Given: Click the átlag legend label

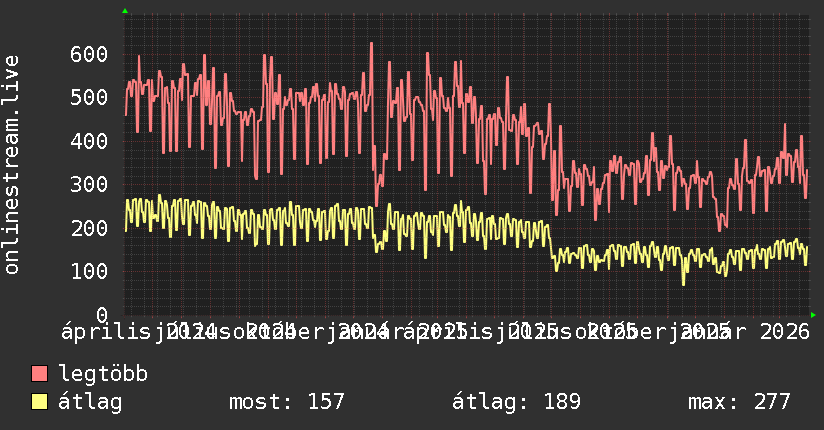Looking at the screenshot, I should 90,402.
